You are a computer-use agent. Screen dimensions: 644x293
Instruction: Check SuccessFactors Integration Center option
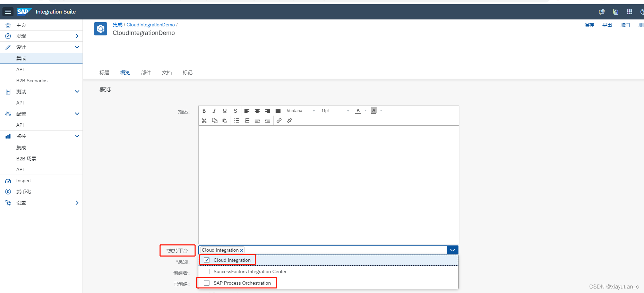point(207,271)
